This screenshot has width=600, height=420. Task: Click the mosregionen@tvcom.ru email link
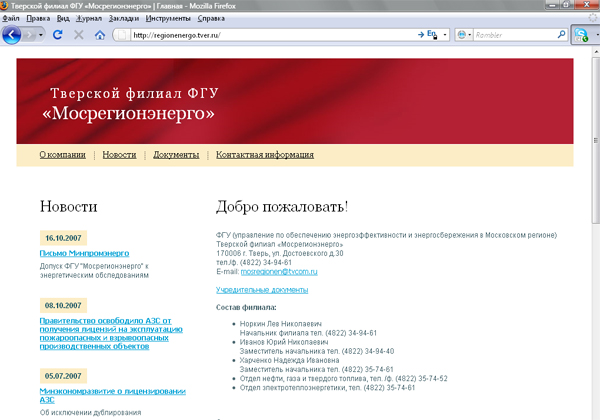click(x=279, y=272)
